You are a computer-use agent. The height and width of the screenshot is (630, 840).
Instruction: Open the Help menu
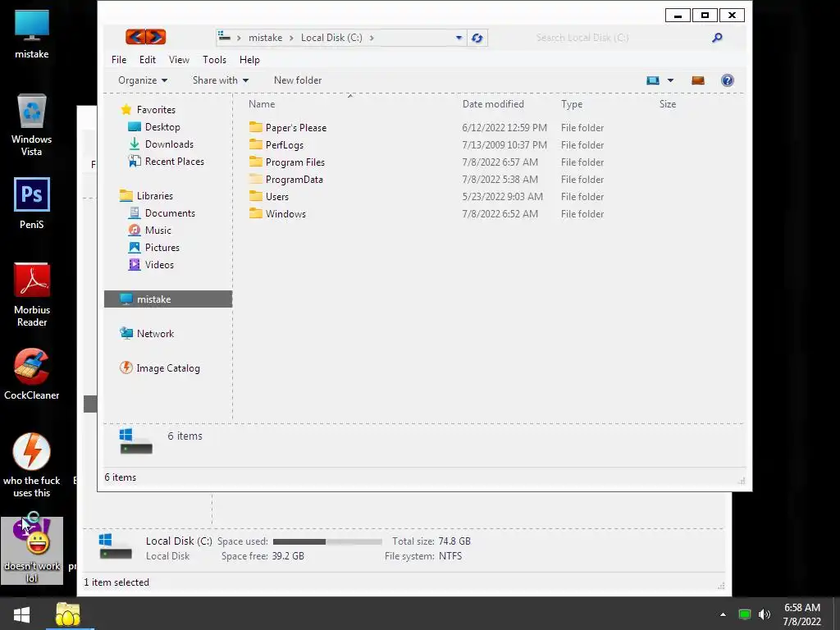click(249, 59)
